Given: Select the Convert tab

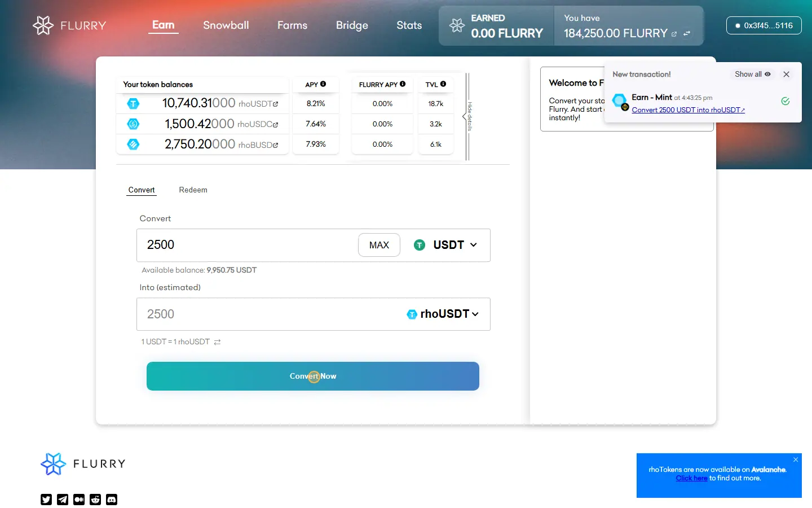Looking at the screenshot, I should pos(142,190).
